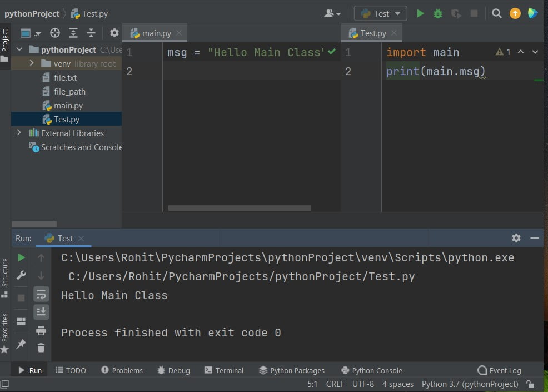Open the Terminal tool window
Viewport: 548px width, 392px height.
click(224, 370)
